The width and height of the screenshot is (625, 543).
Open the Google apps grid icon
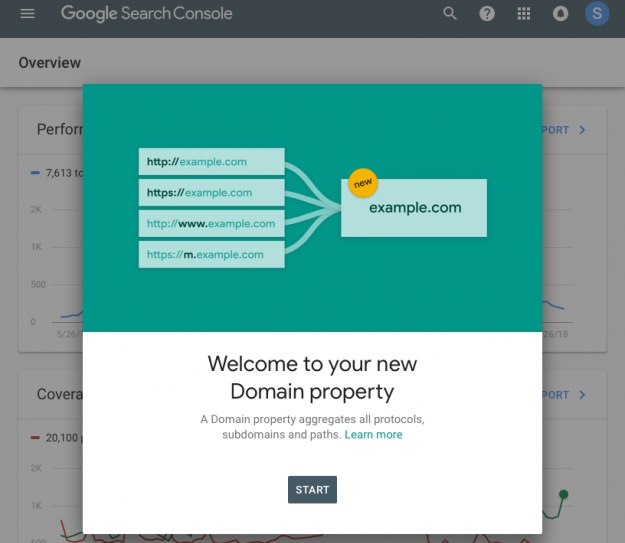pyautogui.click(x=523, y=14)
